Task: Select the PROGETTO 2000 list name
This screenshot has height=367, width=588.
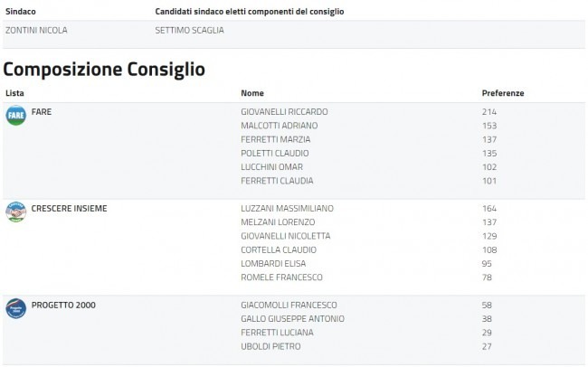Action: (63, 305)
